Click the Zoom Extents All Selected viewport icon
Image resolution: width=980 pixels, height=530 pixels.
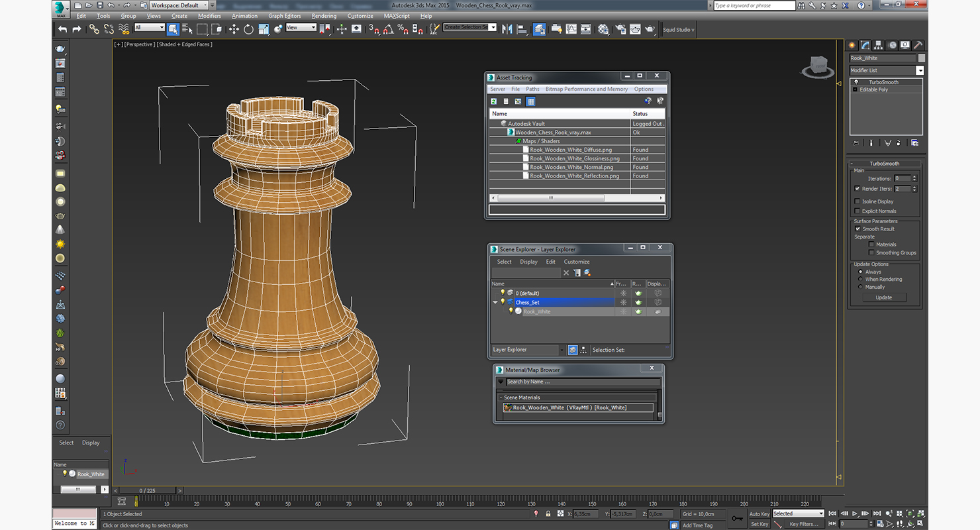point(922,513)
